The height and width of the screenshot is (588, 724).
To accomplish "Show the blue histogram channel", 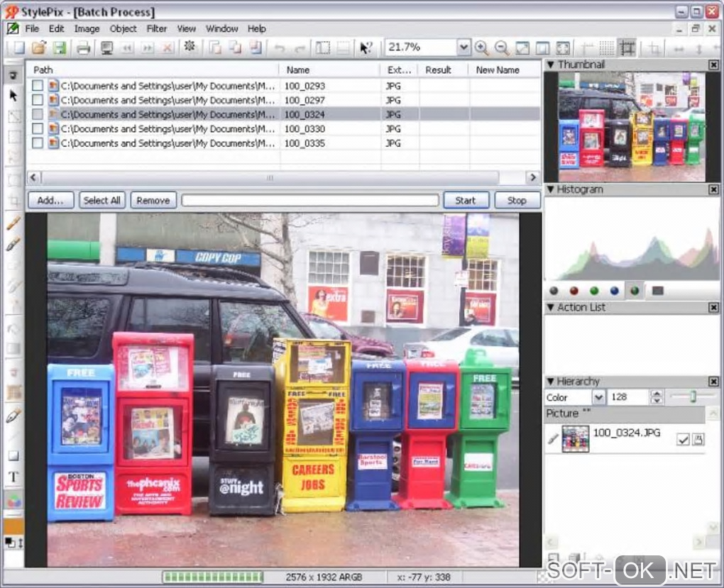I will [614, 291].
